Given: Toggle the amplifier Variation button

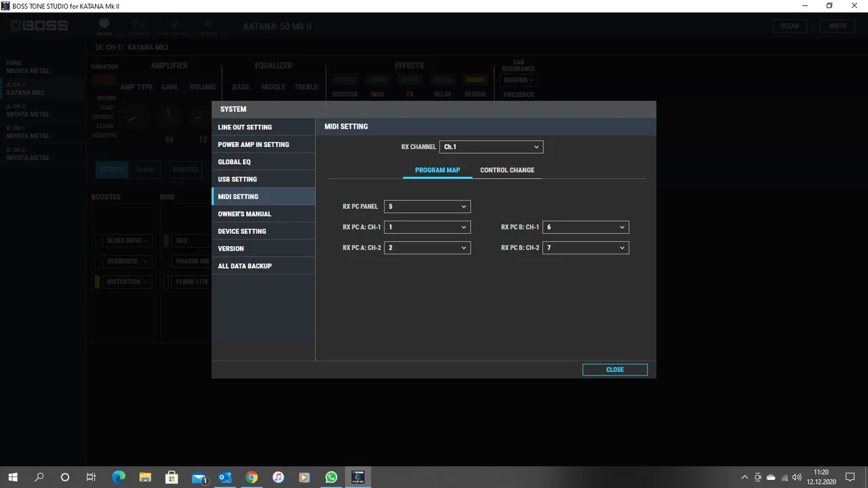Looking at the screenshot, I should 104,79.
